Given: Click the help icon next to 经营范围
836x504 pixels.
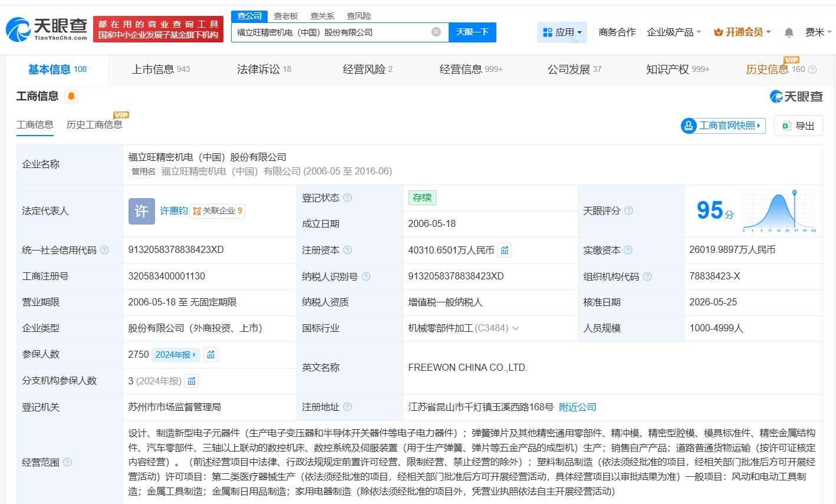Looking at the screenshot, I should tap(68, 462).
